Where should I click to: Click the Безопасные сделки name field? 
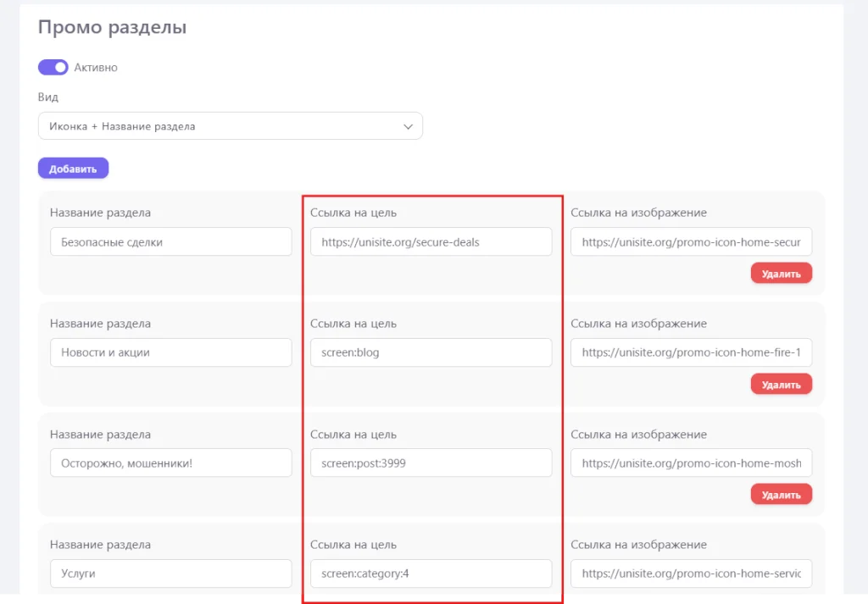[170, 241]
